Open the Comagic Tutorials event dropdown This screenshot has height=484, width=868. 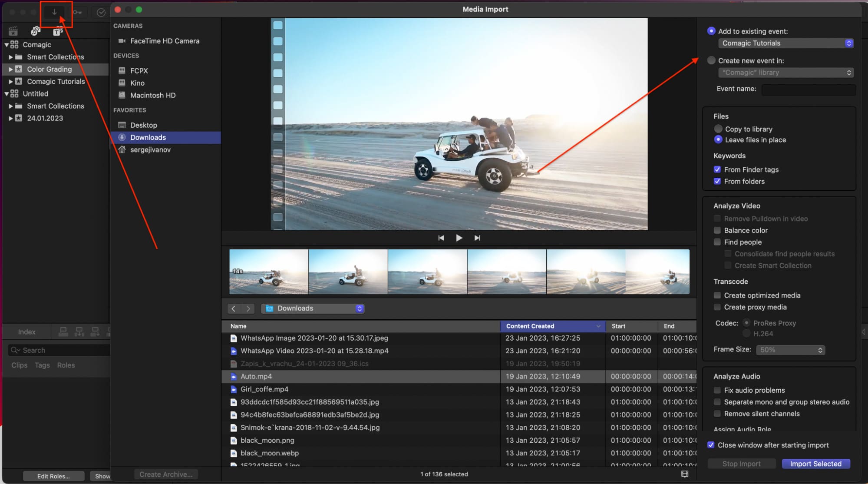pyautogui.click(x=785, y=43)
